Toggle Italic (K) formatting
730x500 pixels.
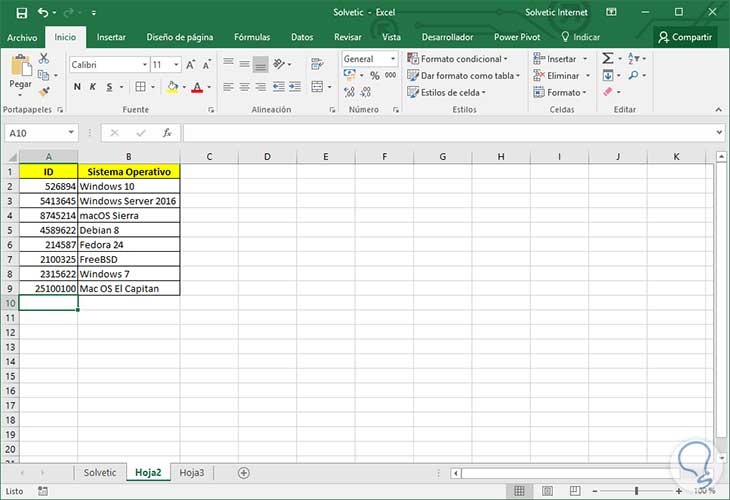(x=93, y=87)
